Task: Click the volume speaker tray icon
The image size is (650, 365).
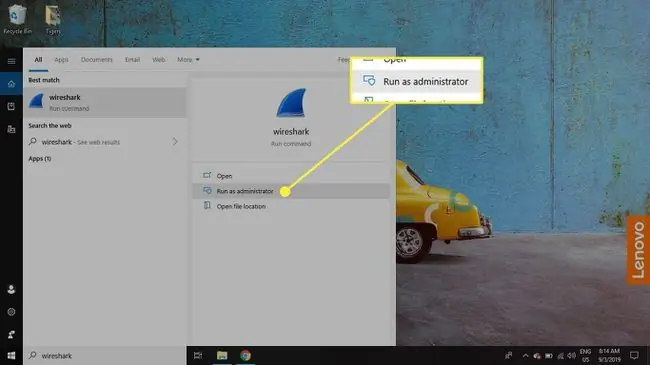Action: [x=572, y=356]
